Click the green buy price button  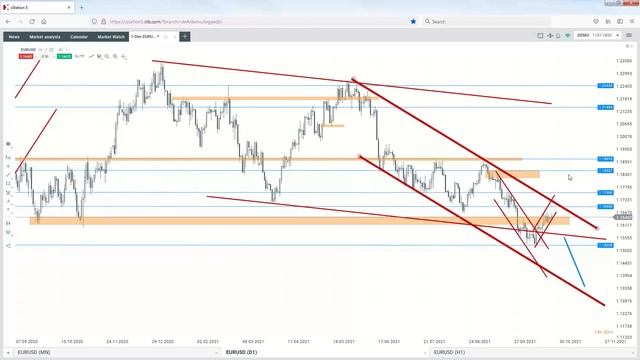(x=64, y=56)
